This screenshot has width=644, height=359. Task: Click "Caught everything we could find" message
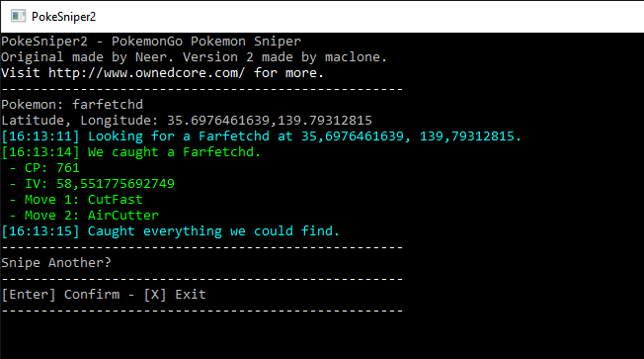(x=213, y=231)
